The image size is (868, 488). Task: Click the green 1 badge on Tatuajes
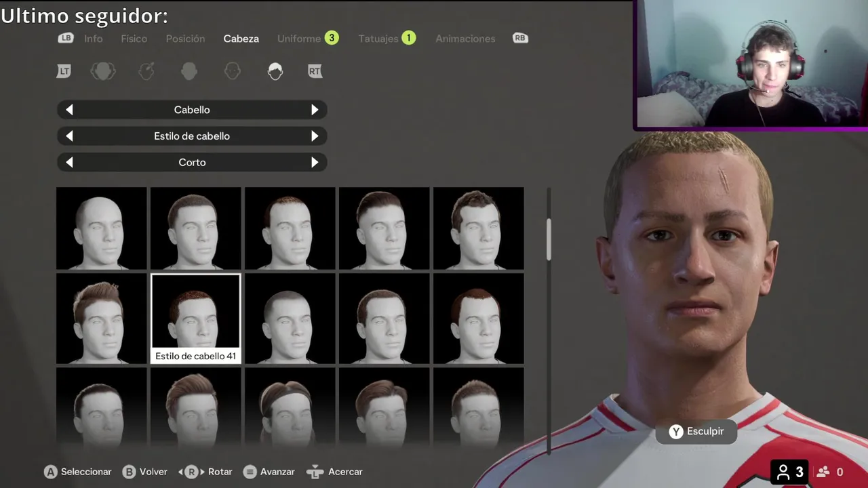[408, 38]
